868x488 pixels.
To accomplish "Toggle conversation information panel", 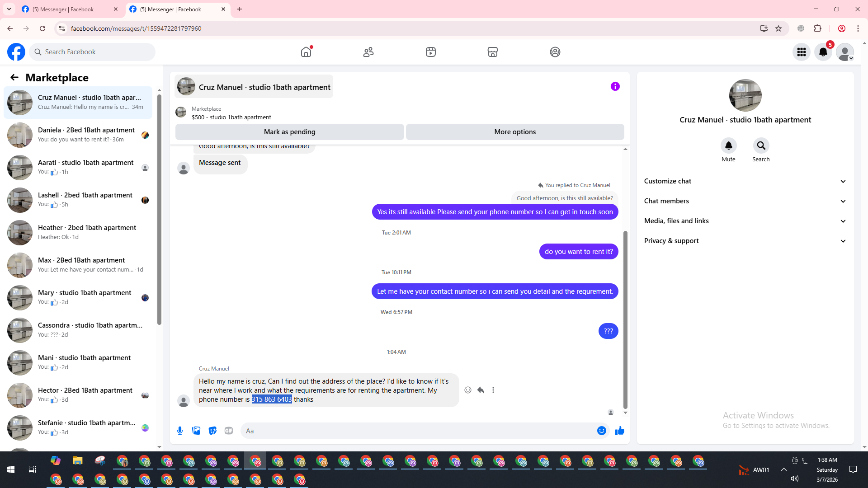I will tap(615, 86).
